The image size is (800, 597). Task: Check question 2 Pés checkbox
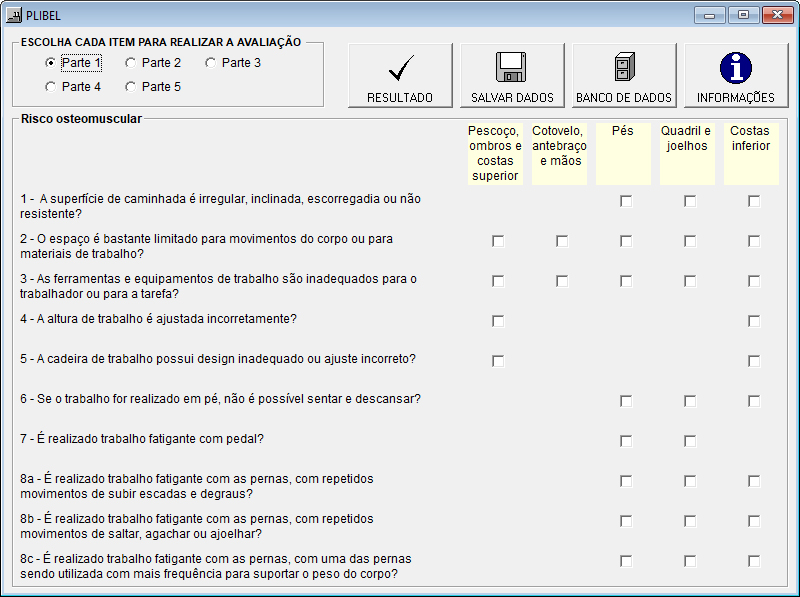(626, 241)
